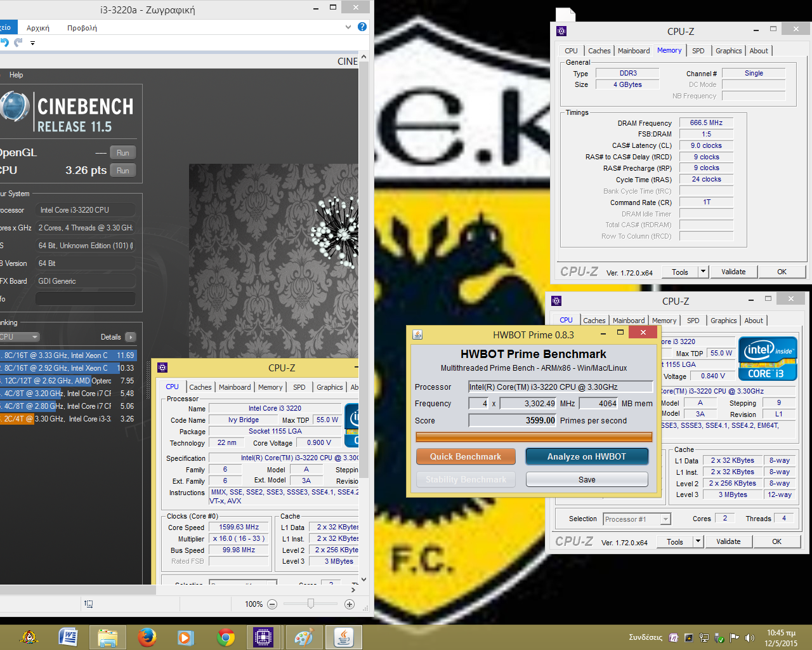Click OK in the lower CPU-Z window

[776, 541]
